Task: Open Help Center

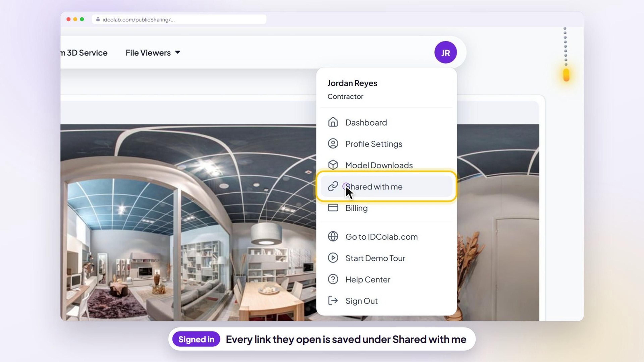Action: tap(386, 279)
